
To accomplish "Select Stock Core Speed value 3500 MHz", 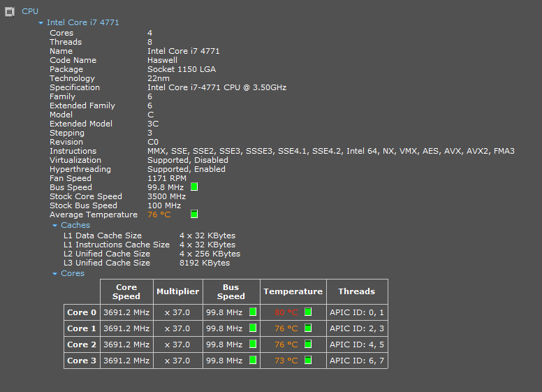I will [x=167, y=196].
